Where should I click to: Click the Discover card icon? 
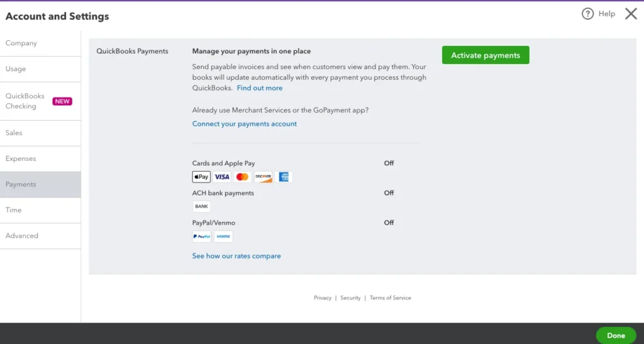tap(263, 177)
